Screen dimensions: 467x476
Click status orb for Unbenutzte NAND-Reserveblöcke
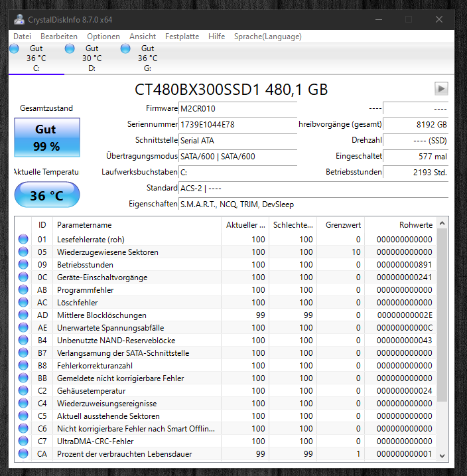tap(23, 341)
